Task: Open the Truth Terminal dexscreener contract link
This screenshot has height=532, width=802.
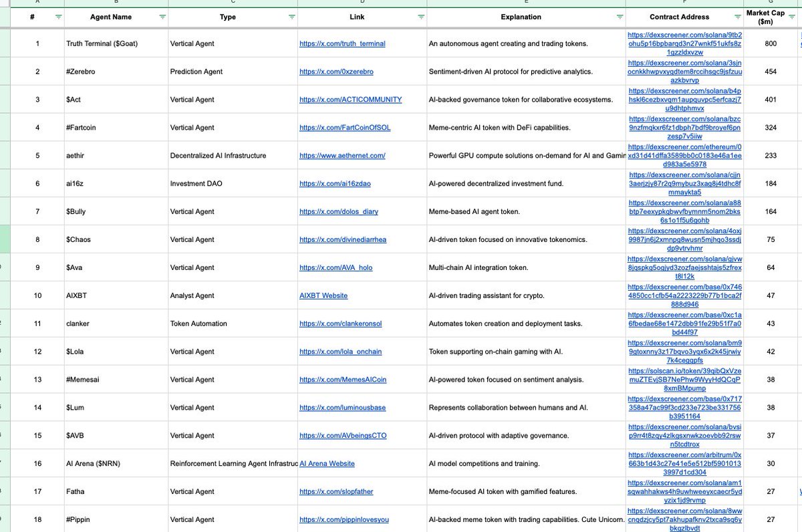Action: 684,43
